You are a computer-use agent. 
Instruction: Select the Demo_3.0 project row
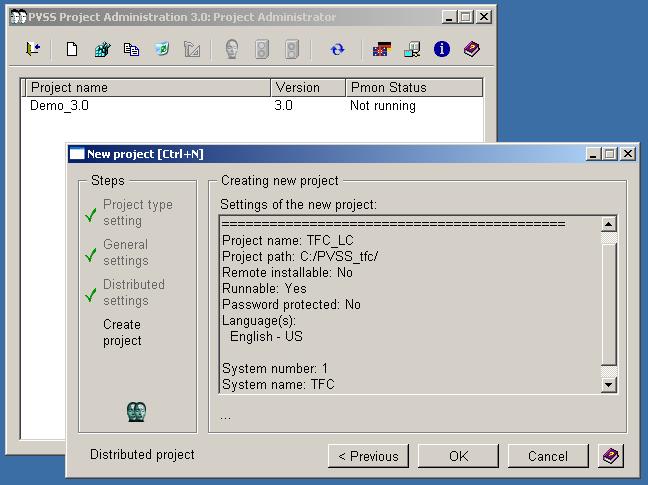point(252,106)
